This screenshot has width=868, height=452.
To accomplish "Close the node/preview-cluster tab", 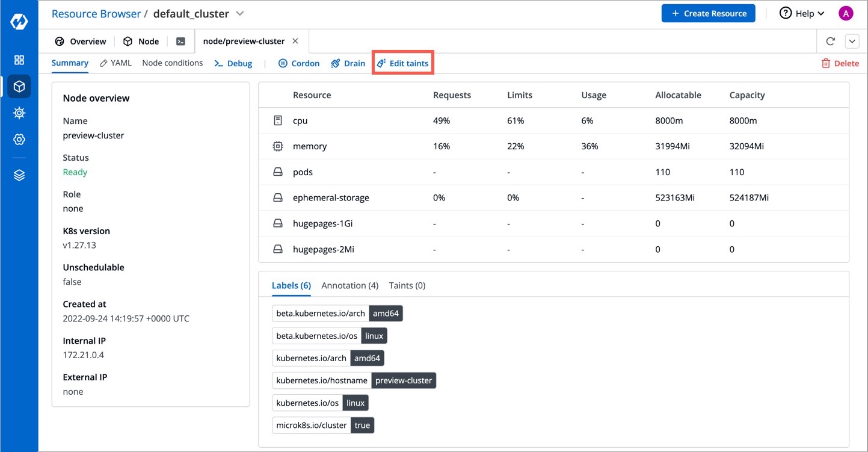I will 295,42.
